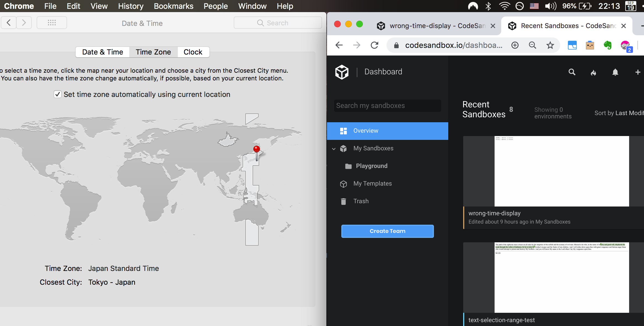This screenshot has width=644, height=326.
Task: Click the System Preferences search field
Action: [278, 23]
